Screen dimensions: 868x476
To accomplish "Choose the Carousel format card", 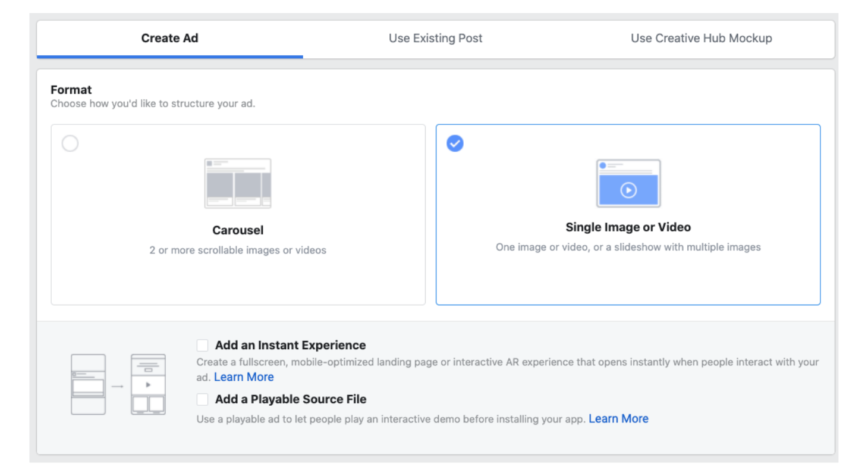I will click(238, 215).
